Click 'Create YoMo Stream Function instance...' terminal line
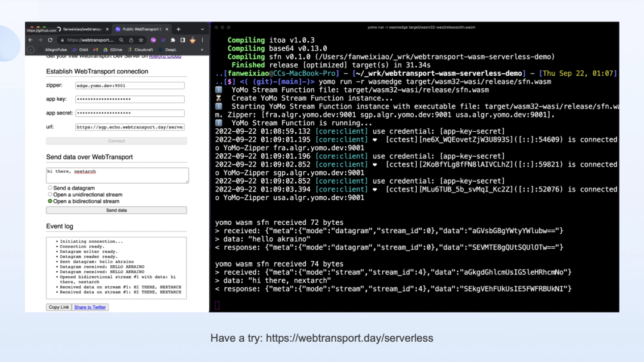644x362 pixels. 312,98
